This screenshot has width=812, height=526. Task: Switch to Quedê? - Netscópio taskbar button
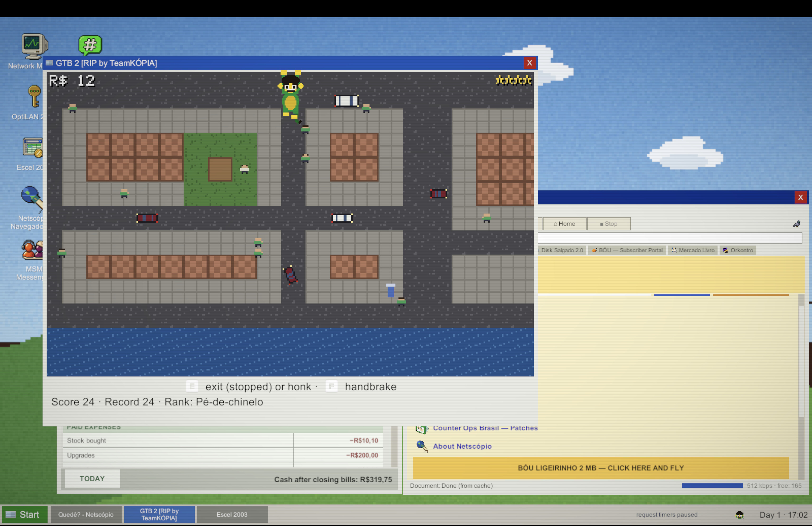pyautogui.click(x=86, y=514)
